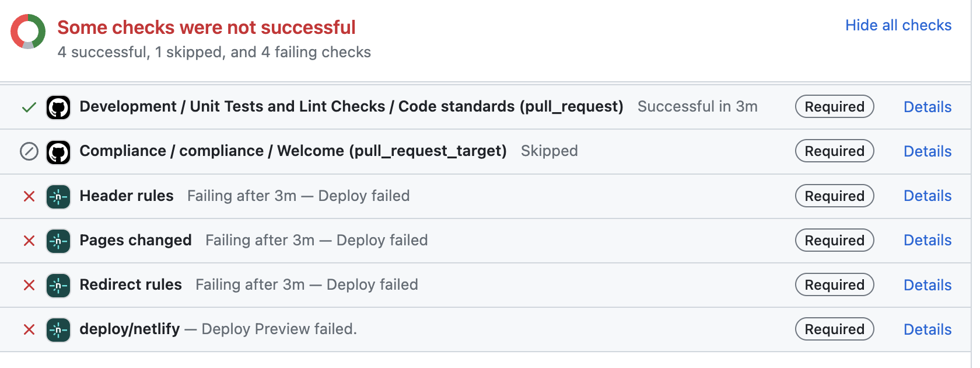Click the Netlify icon next to Redirect rules

pyautogui.click(x=58, y=284)
